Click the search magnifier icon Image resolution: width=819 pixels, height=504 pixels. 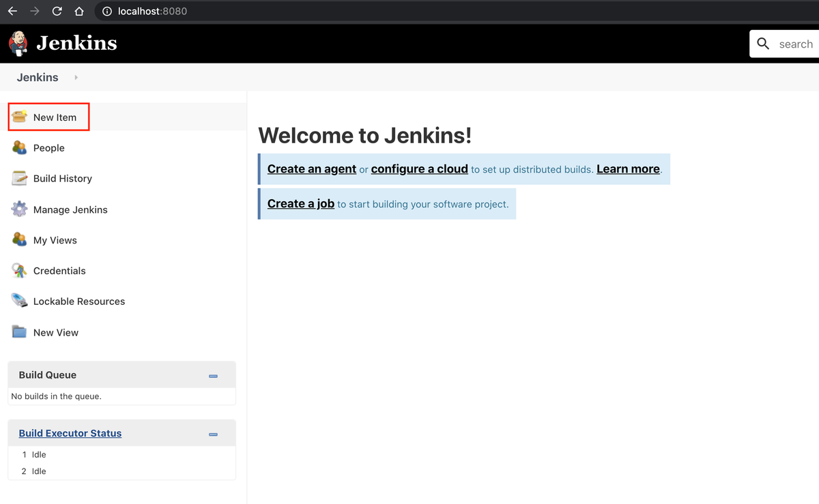763,44
